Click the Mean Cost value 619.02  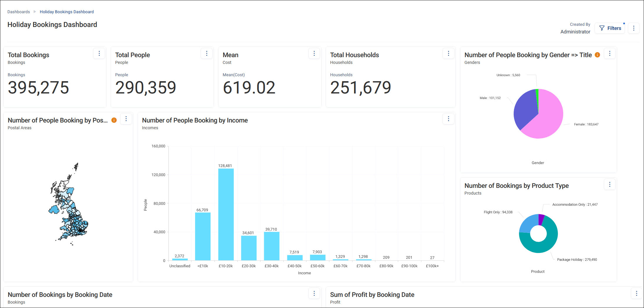pos(249,88)
